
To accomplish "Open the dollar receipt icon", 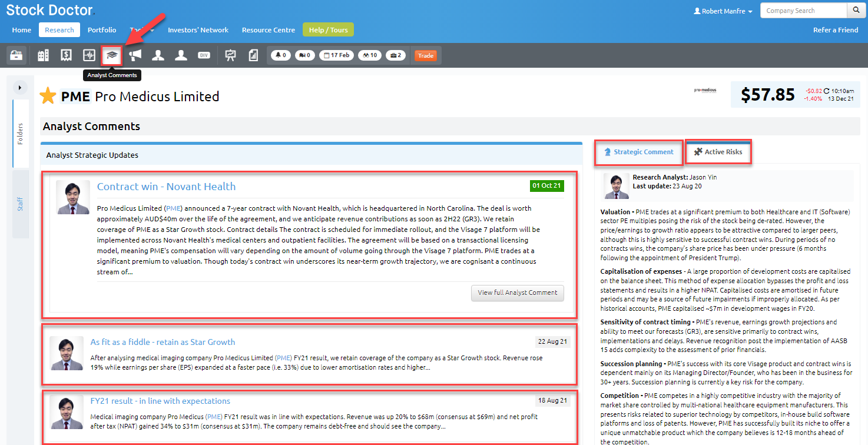I will click(x=66, y=55).
